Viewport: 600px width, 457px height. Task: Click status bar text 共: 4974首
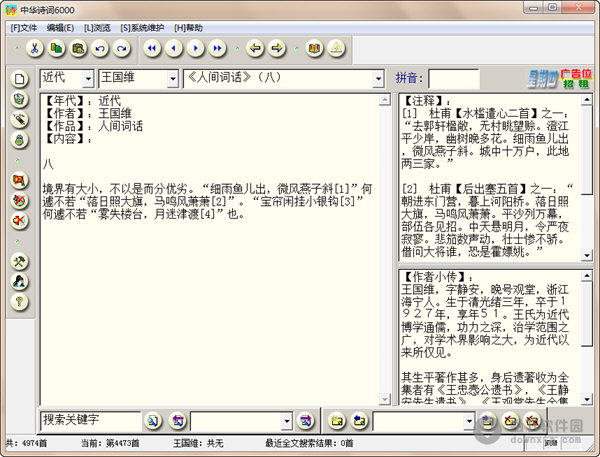26,443
